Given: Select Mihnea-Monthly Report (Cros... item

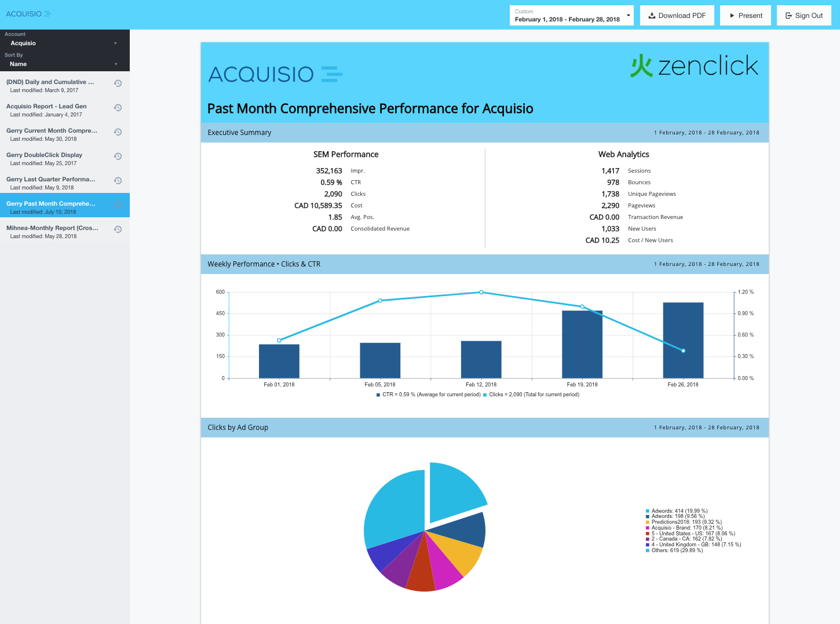Looking at the screenshot, I should [65, 232].
